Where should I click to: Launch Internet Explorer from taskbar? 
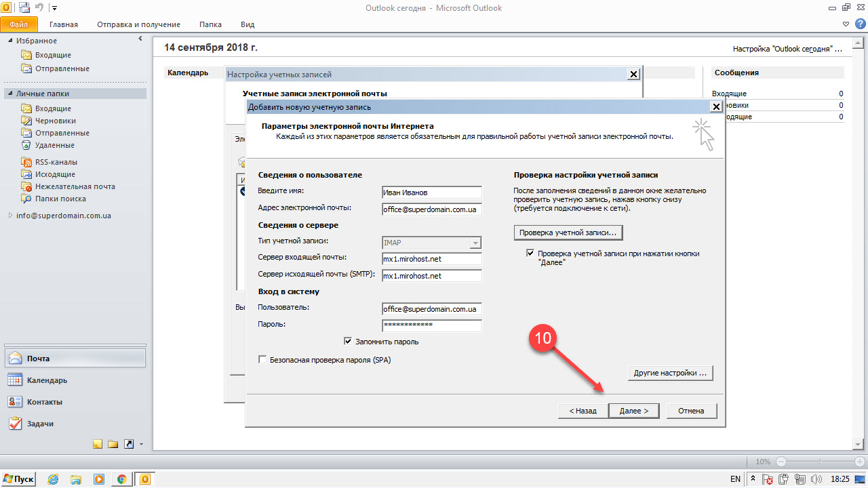click(x=53, y=479)
